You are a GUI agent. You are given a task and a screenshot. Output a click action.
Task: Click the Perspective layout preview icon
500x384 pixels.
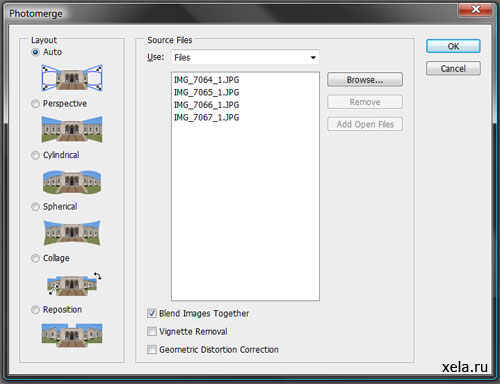click(x=72, y=129)
